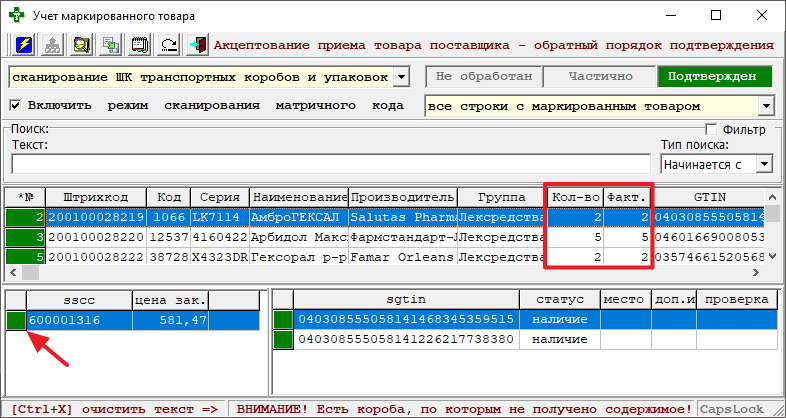Click the curved arrow refresh toolbar icon

169,45
